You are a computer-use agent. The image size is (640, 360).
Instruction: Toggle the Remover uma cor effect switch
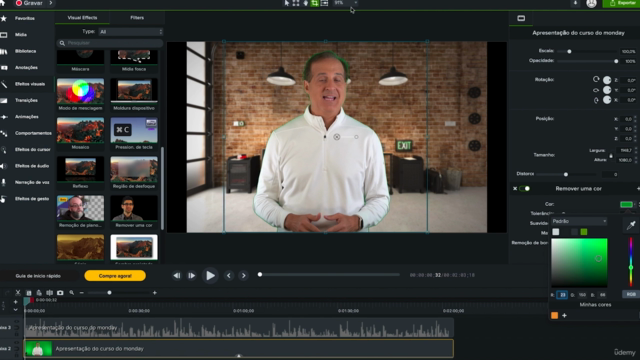[525, 189]
